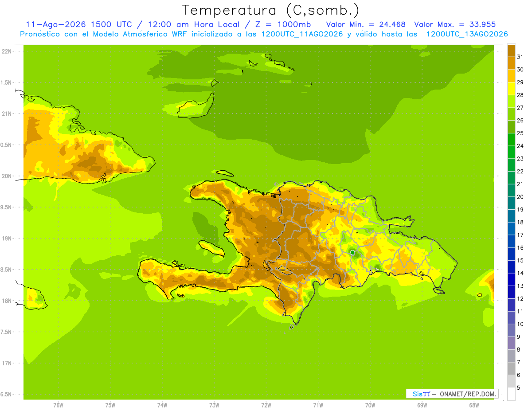Click the '22N' latitude label
The height and width of the screenshot is (411, 532).
coord(7,51)
